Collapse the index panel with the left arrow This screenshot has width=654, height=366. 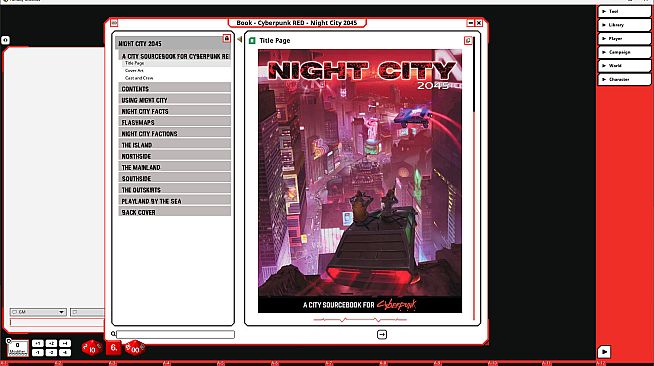click(x=239, y=39)
